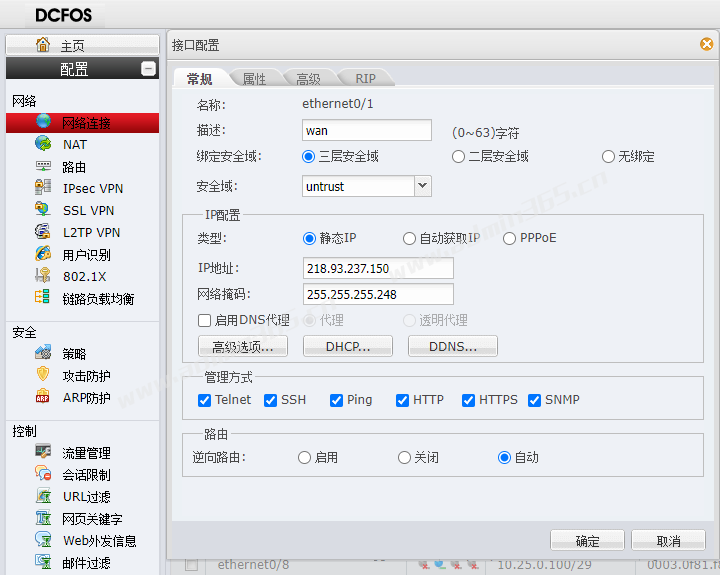Screen dimensions: 720x575
Task: Close the 接口配置 dialog
Action: coord(706,44)
